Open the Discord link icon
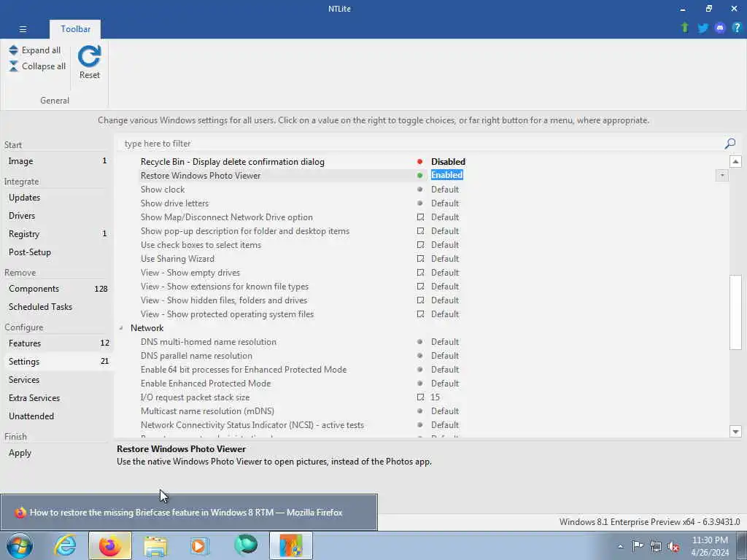The width and height of the screenshot is (747, 560). pyautogui.click(x=720, y=28)
